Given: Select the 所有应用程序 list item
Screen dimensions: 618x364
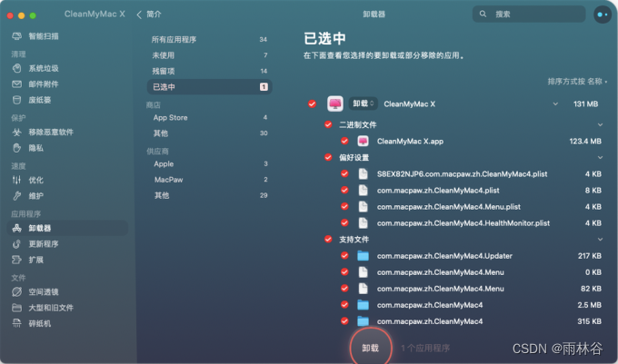Looking at the screenshot, I should [x=209, y=39].
